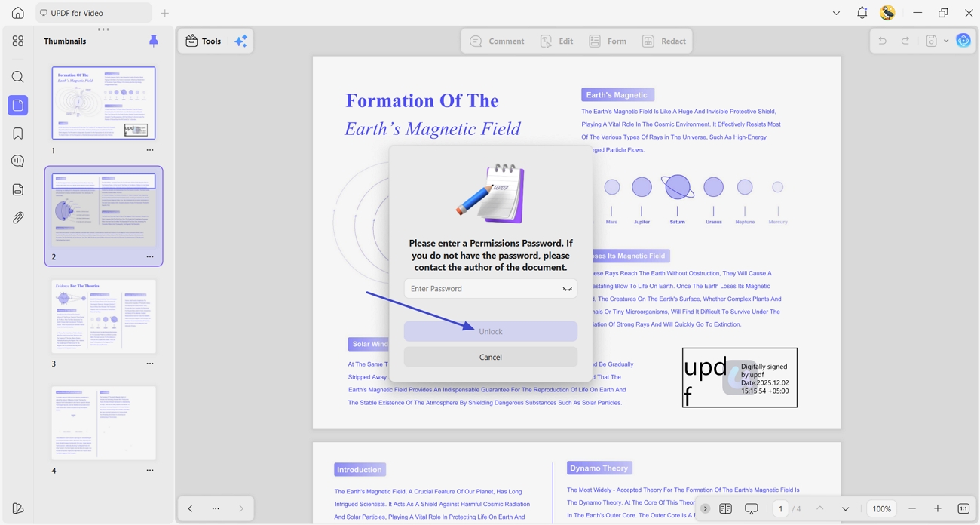
Task: Go to next page down chevron
Action: (x=845, y=509)
